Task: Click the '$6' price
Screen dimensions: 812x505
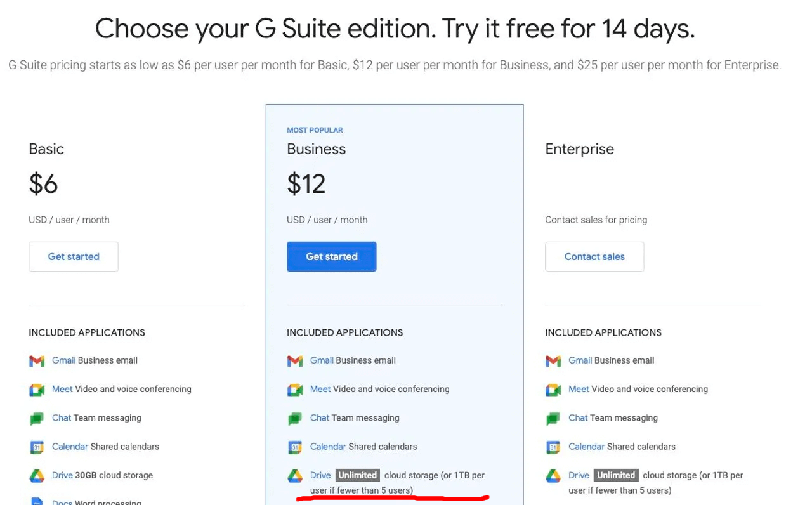Action: click(x=43, y=184)
